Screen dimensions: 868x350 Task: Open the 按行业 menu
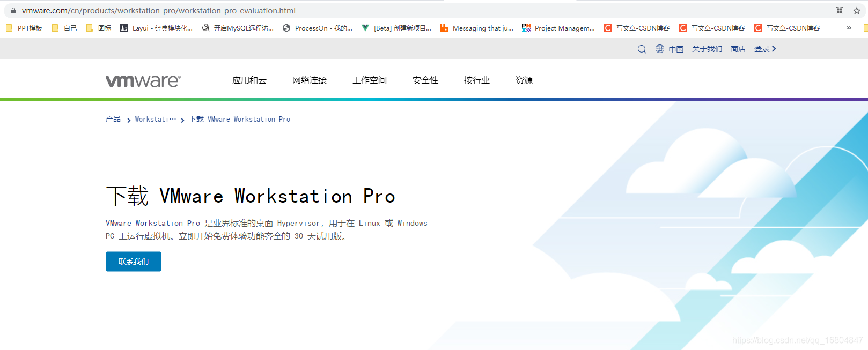(477, 80)
